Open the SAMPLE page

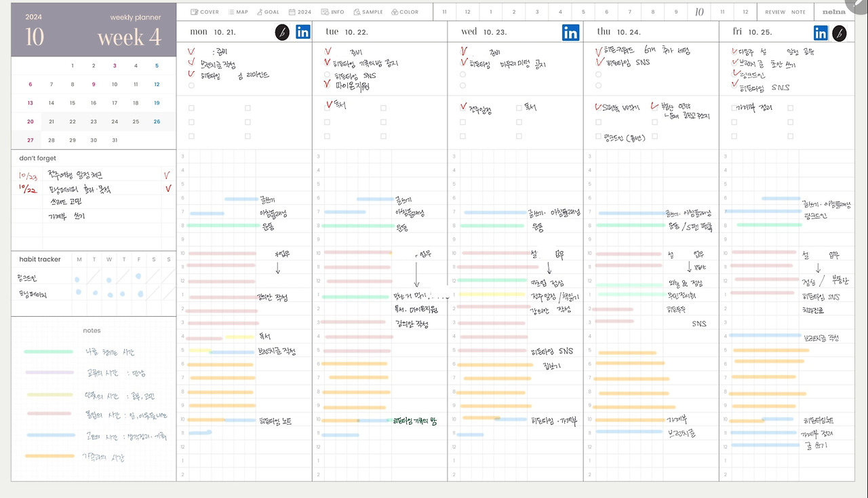pyautogui.click(x=368, y=12)
